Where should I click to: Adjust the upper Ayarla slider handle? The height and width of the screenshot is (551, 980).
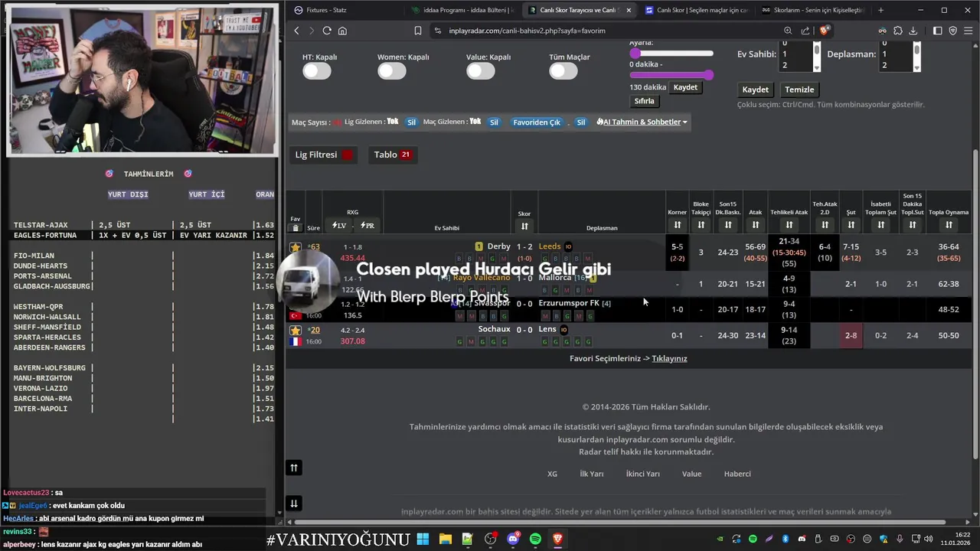[635, 53]
